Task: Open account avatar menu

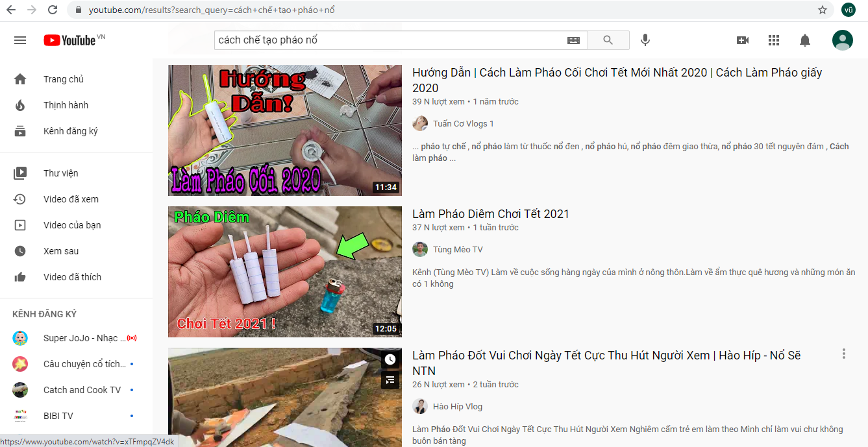Action: click(x=843, y=40)
